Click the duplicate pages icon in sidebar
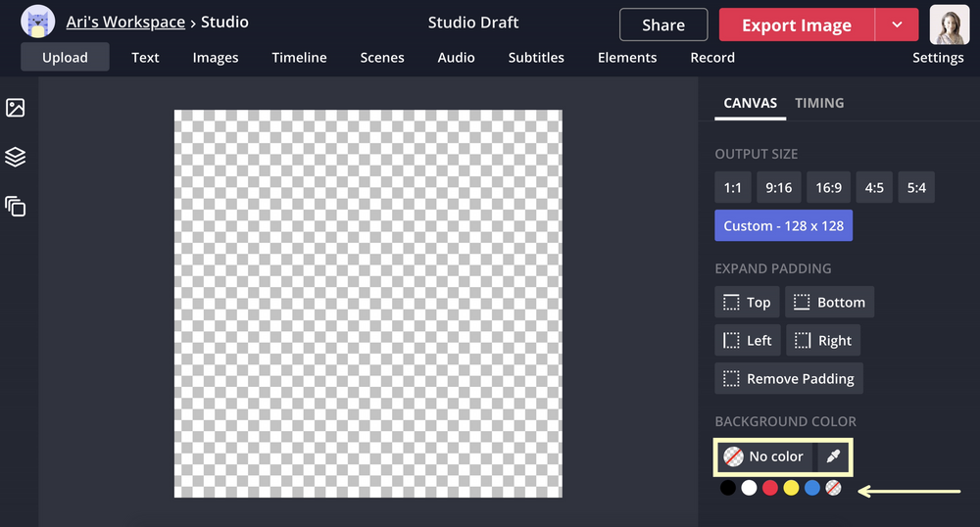980x527 pixels. (x=15, y=207)
